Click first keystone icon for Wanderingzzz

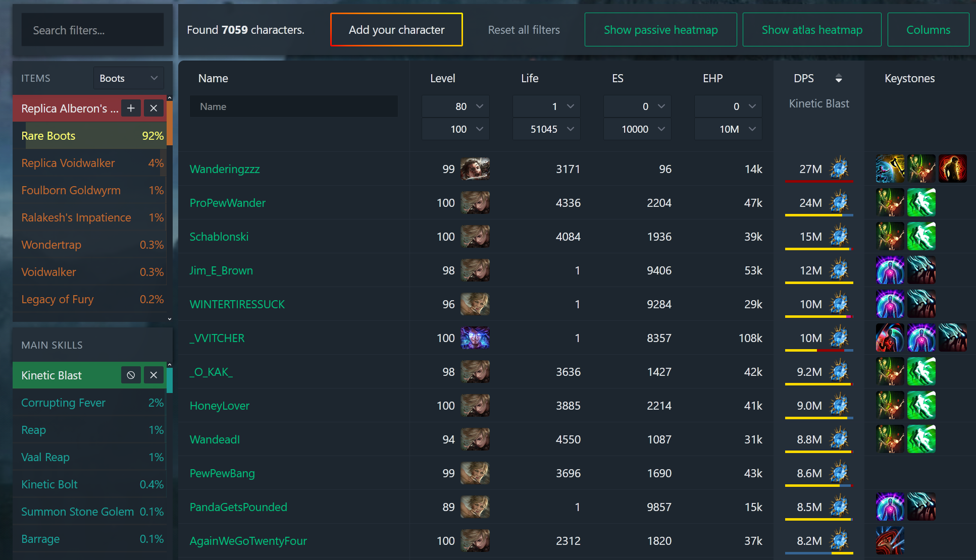tap(890, 169)
